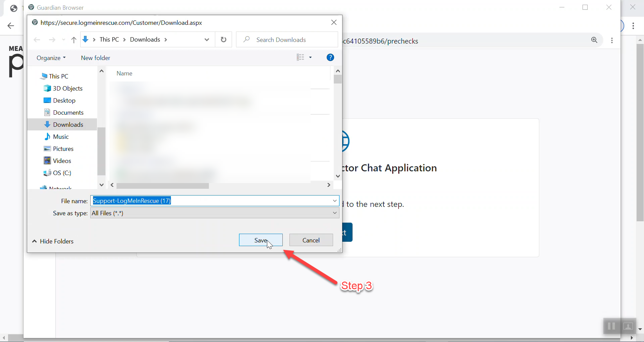Maximize the Guardian Browser window

point(585,7)
